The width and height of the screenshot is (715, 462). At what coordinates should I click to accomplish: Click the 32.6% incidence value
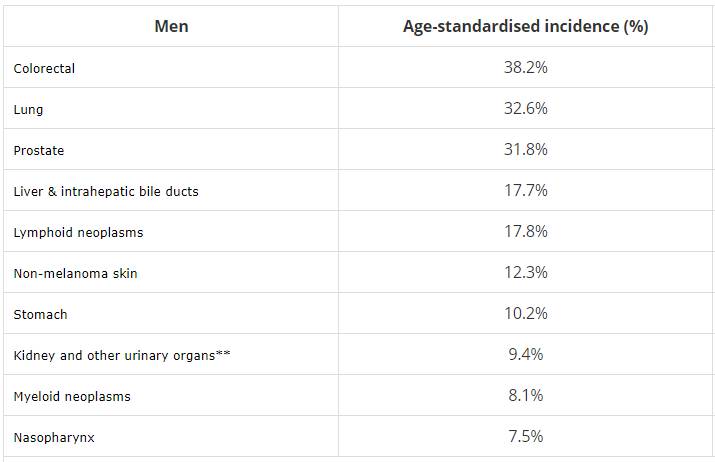(x=525, y=109)
